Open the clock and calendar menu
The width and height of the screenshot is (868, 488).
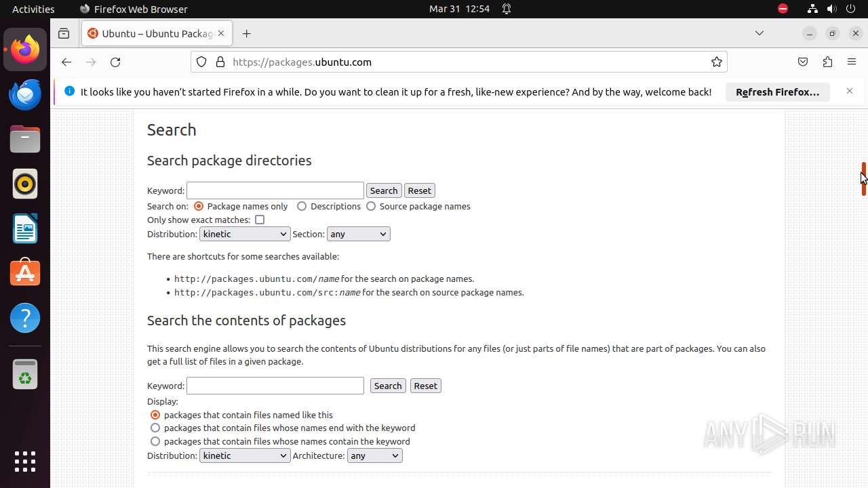(459, 9)
